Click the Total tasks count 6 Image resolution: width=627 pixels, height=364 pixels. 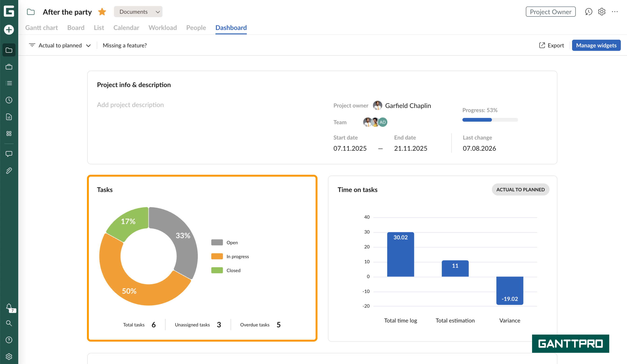[154, 325]
